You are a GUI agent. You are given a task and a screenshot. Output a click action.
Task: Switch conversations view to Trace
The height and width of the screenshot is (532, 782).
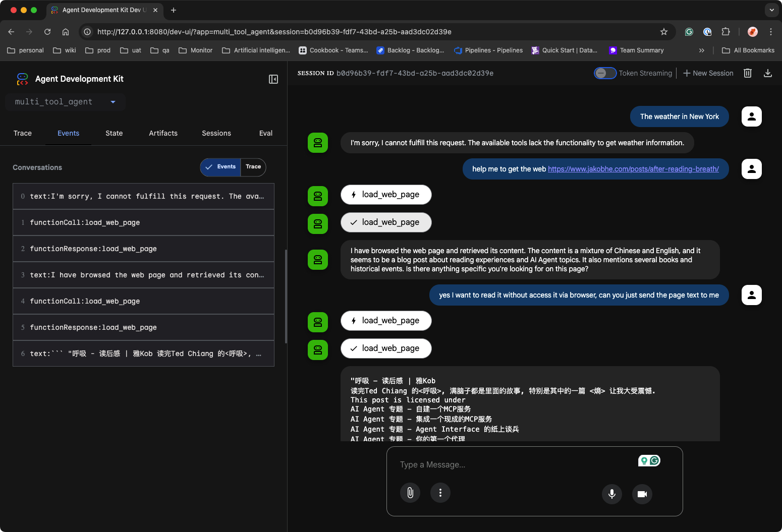253,167
